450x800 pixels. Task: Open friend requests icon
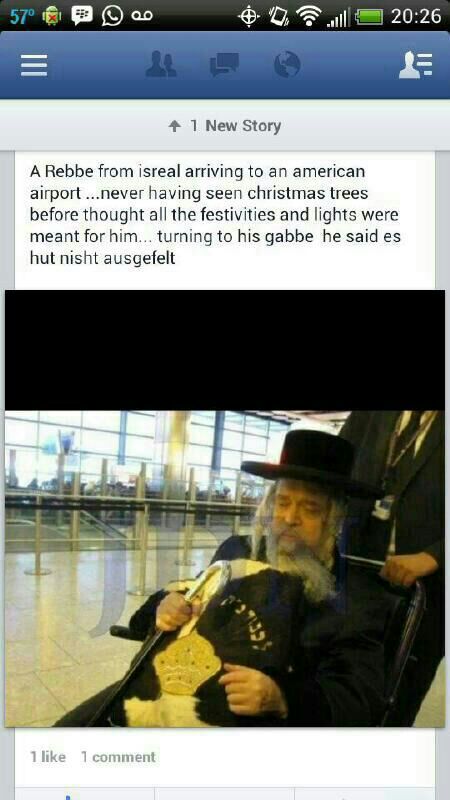(x=161, y=65)
